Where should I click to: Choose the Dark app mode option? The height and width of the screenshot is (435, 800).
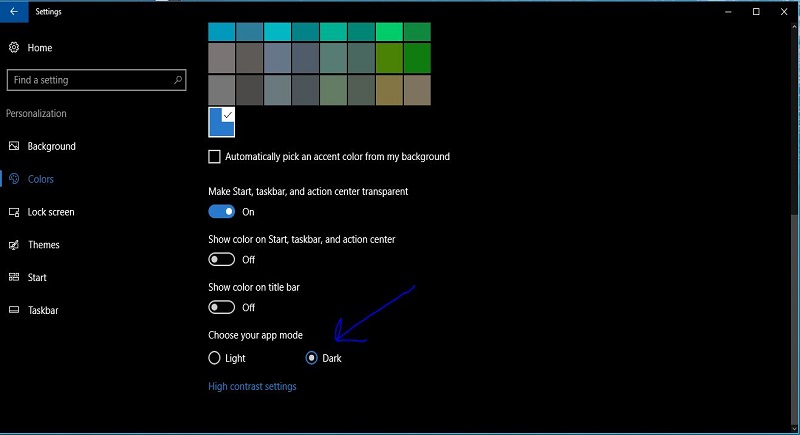coord(312,358)
